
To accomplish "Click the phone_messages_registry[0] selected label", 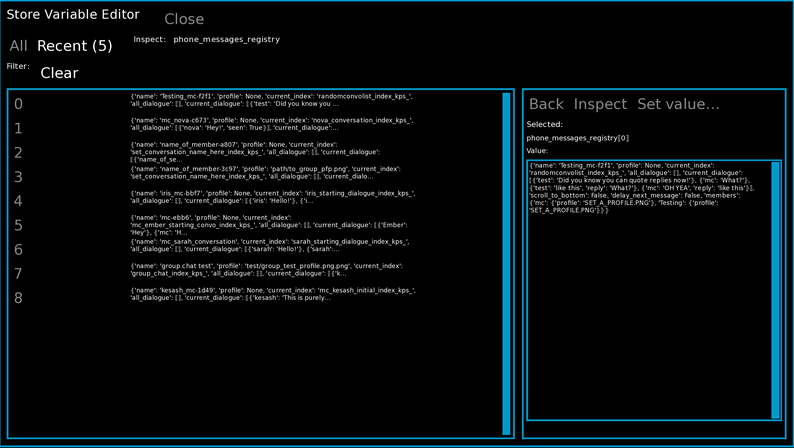I will 578,138.
